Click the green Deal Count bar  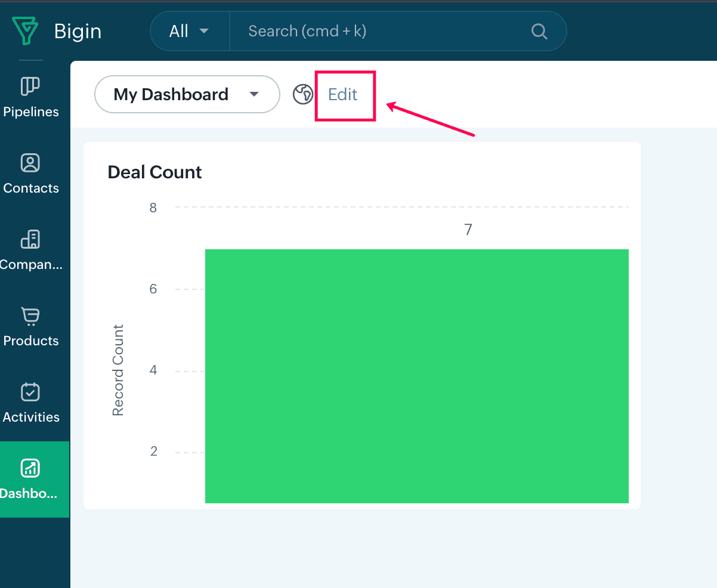pyautogui.click(x=416, y=376)
